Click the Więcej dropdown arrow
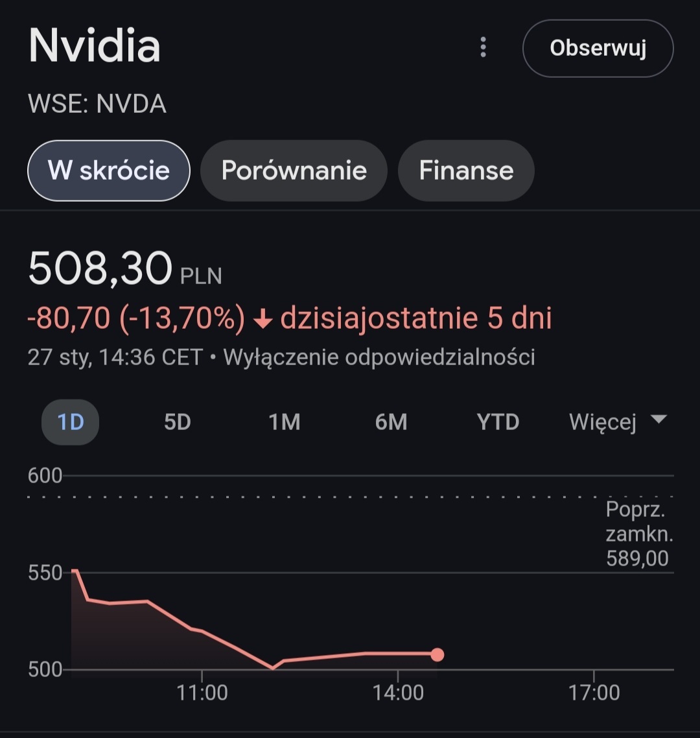Image resolution: width=700 pixels, height=738 pixels. tap(659, 420)
